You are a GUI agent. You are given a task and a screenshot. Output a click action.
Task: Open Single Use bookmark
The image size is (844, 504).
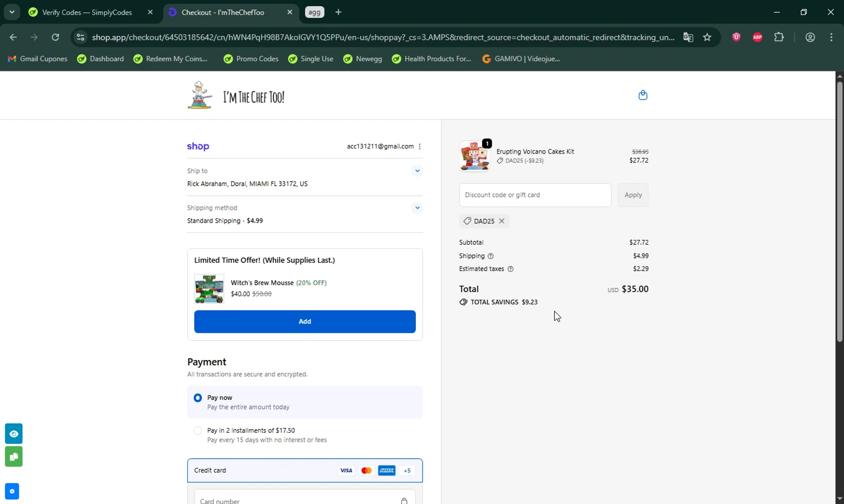[x=311, y=58]
